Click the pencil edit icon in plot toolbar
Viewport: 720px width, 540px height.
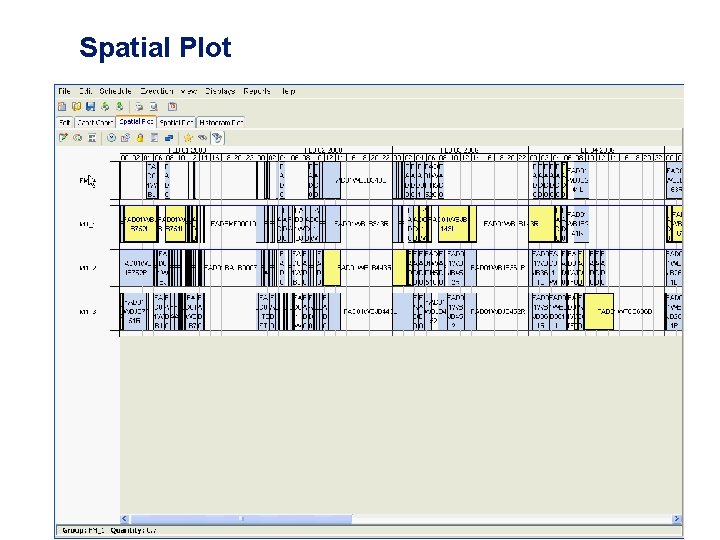63,137
